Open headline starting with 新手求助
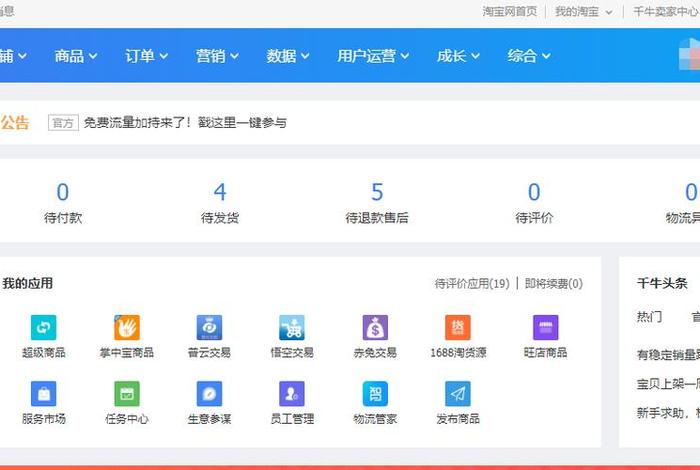 click(668, 413)
